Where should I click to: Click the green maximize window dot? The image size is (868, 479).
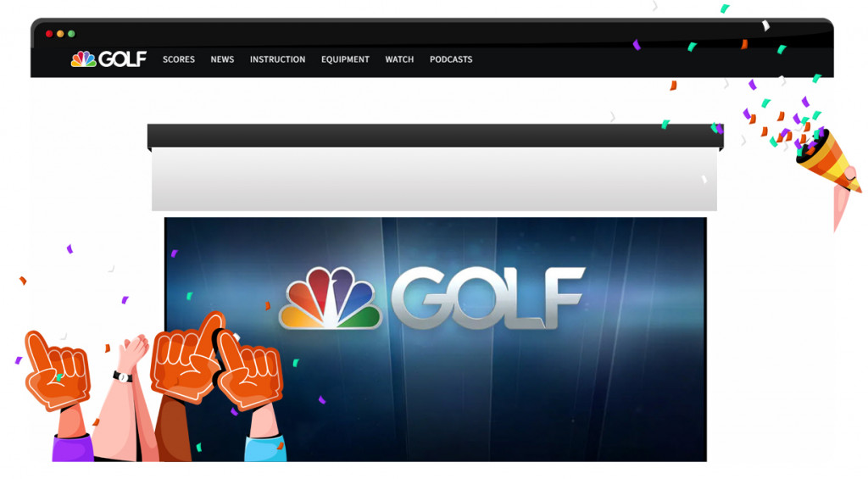71,34
